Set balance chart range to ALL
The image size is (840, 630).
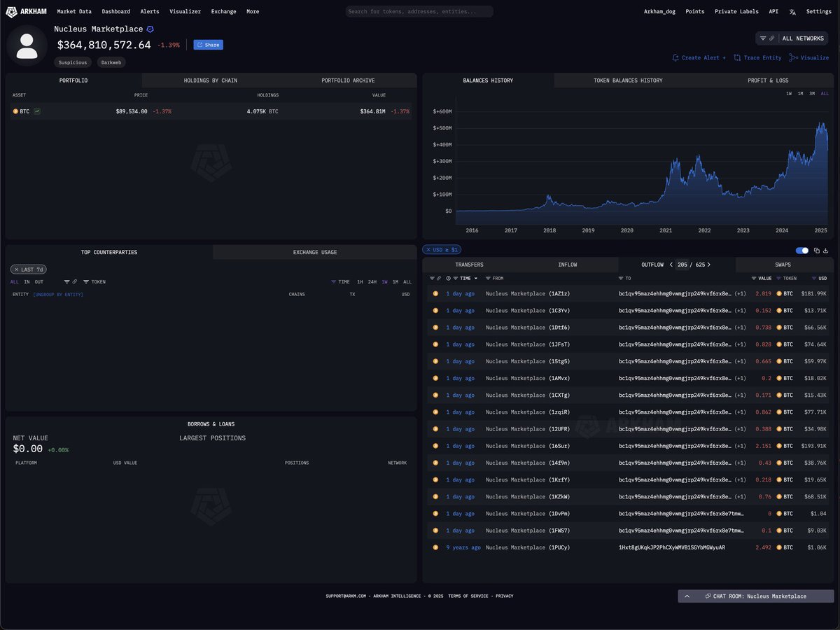coord(824,93)
